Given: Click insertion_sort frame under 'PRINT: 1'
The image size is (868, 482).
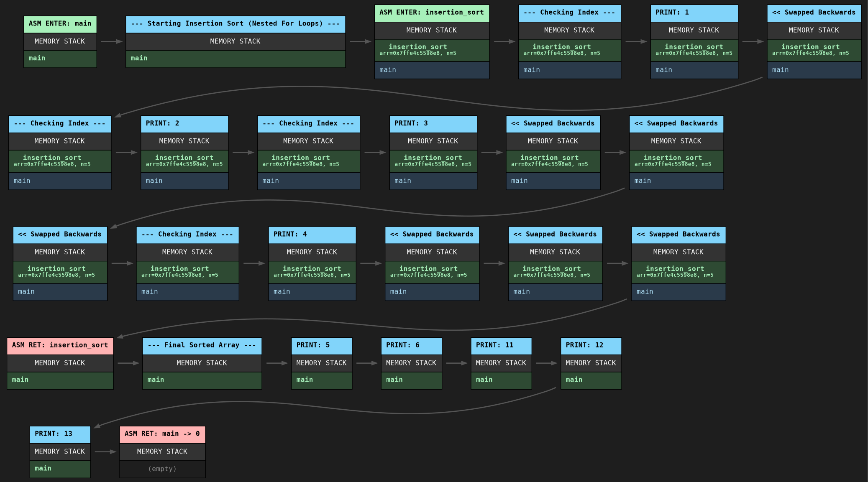Looking at the screenshot, I should (694, 50).
